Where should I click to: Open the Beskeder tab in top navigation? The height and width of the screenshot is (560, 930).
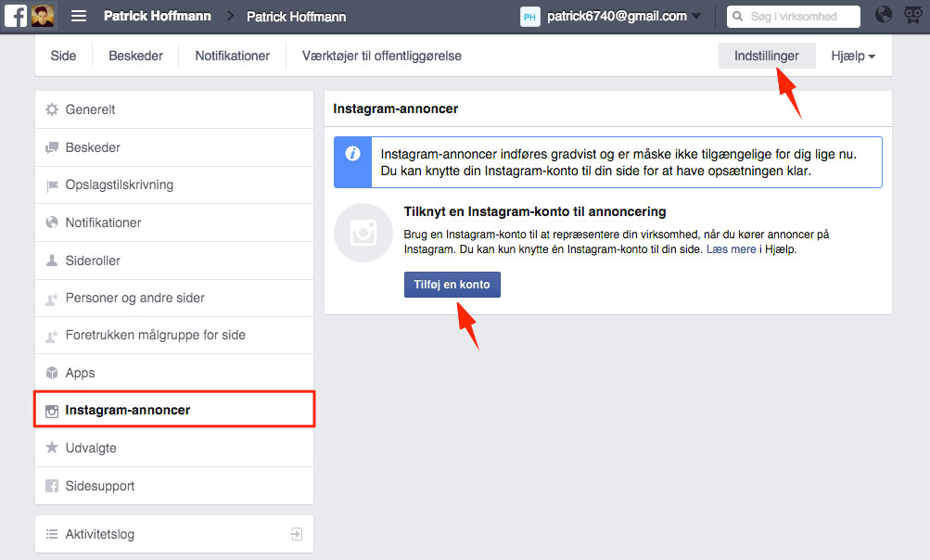pos(135,56)
